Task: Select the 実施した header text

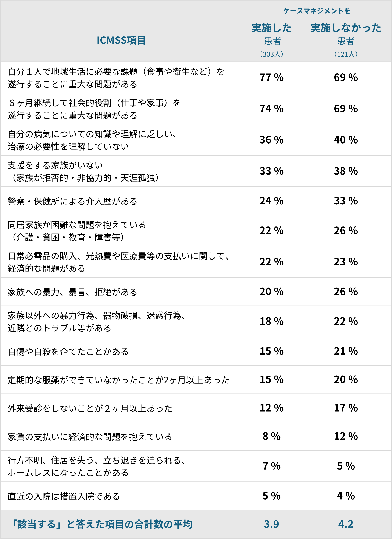Action: 271,28
